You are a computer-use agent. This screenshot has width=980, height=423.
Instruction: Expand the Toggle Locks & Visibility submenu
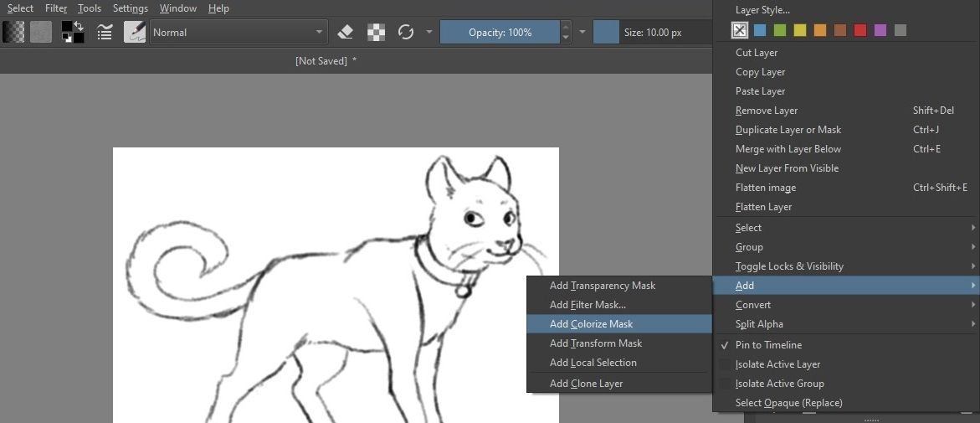[x=845, y=266]
